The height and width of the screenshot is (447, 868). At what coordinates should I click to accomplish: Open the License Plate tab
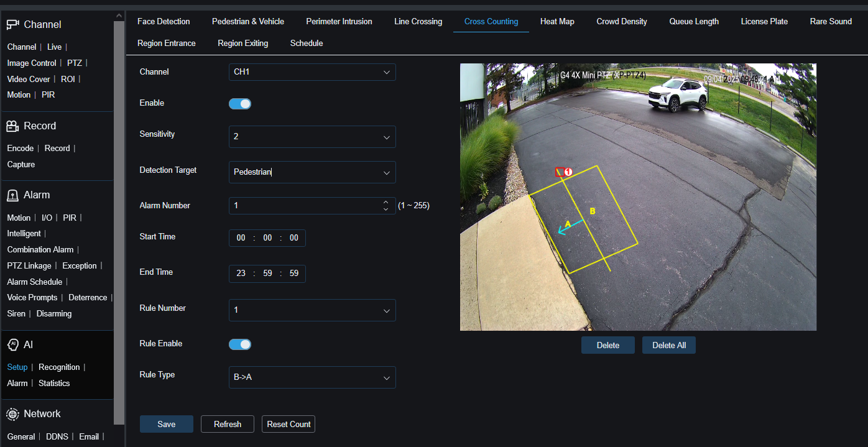point(764,22)
